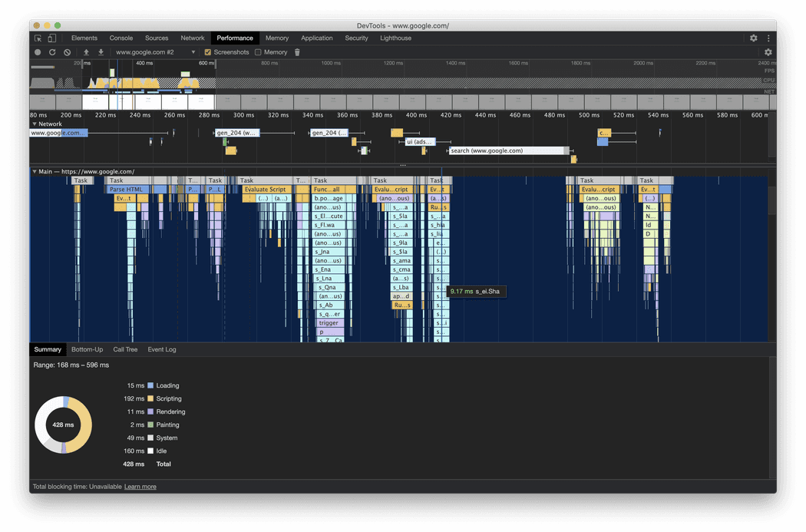806x532 pixels.
Task: Open the Bottom-Up tab
Action: tap(87, 349)
